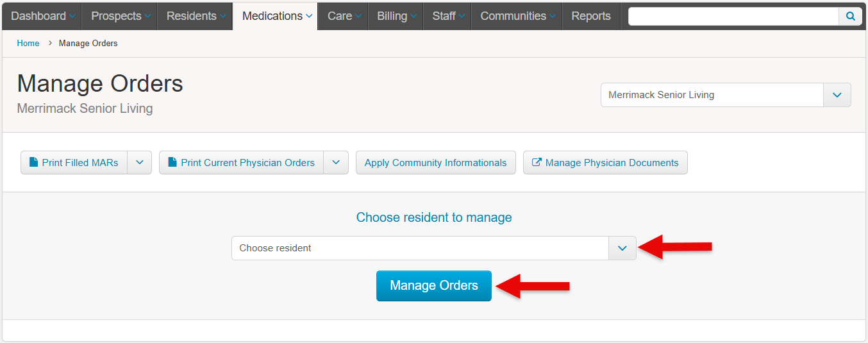Open the Medications tab menu
Screen dimensions: 868x343
276,16
